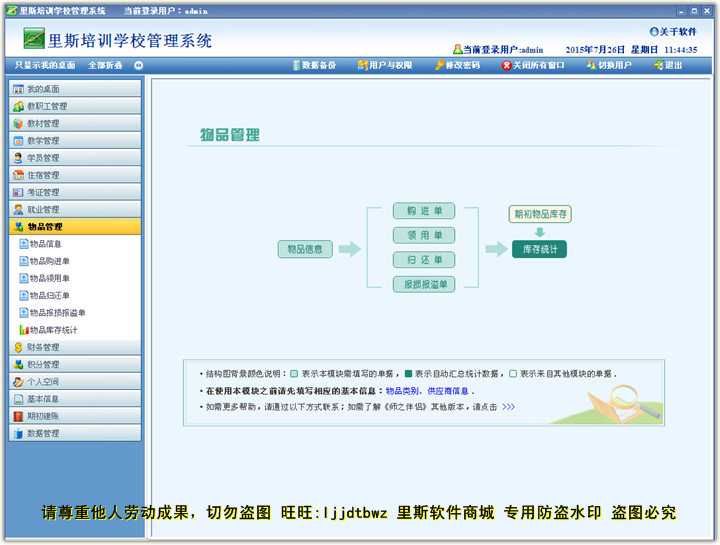Image resolution: width=720 pixels, height=545 pixels.
Task: Click 修改密码 in toolbar
Action: tap(457, 65)
